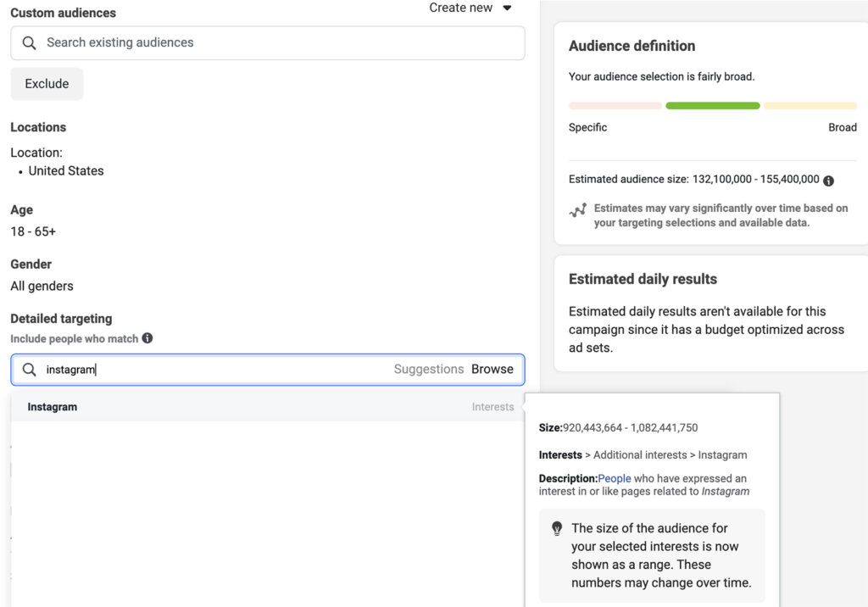Click the yellow Broad segment of the audience meter
868x607 pixels.
810,105
